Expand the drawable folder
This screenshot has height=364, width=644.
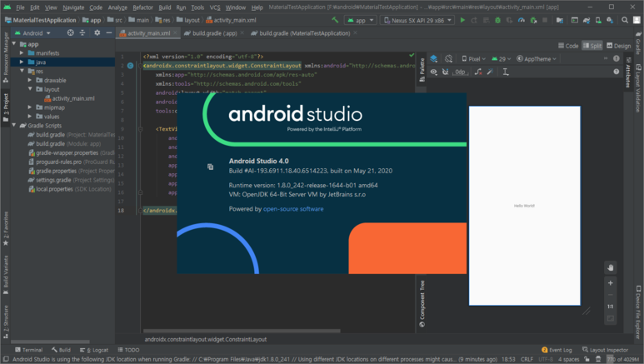[30, 80]
